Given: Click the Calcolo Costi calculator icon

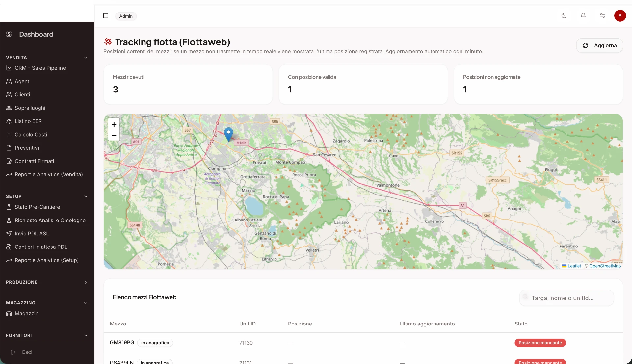Looking at the screenshot, I should tap(9, 135).
